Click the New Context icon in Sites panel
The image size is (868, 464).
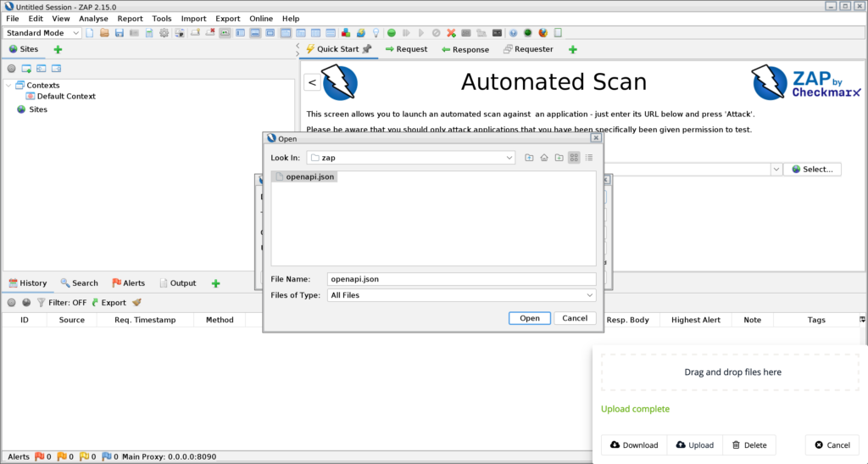click(26, 69)
